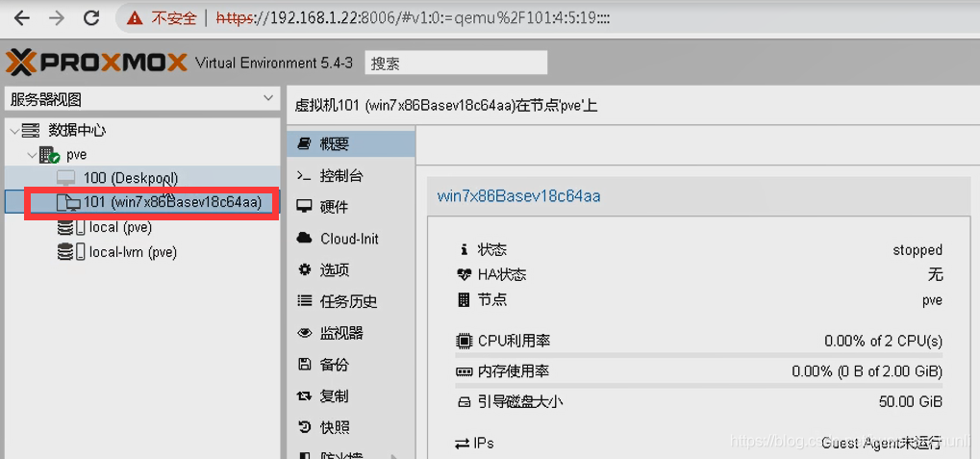Click the arrows icon beside IPs
980x459 pixels.
463,444
